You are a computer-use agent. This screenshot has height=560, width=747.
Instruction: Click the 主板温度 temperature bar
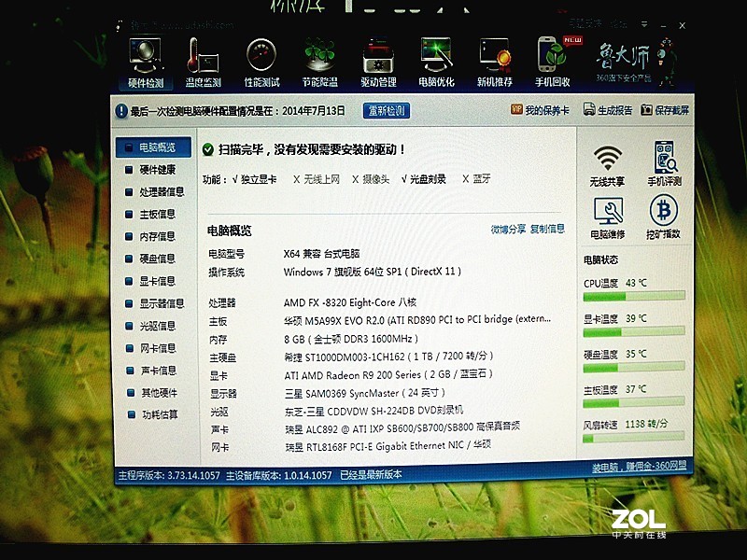[x=634, y=402]
